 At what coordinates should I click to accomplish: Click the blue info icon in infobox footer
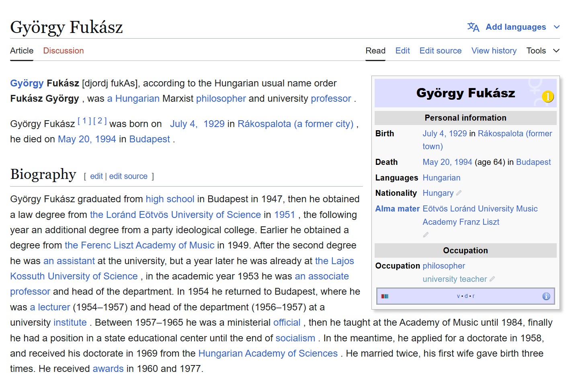tap(546, 296)
